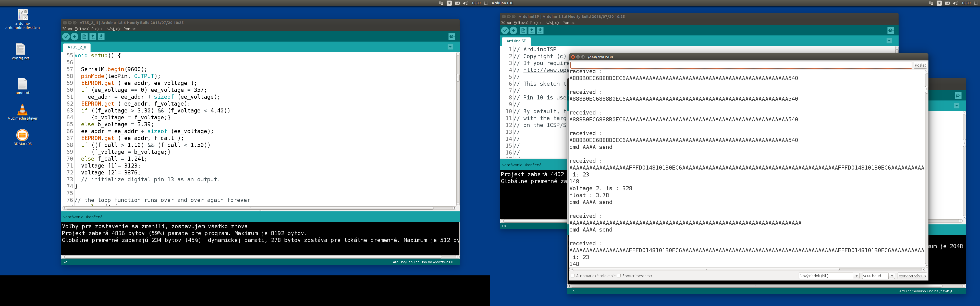Viewport: 980px width, 306px height.
Task: Click the AT85_2_II editor horizontal scrollbar
Action: point(250,208)
